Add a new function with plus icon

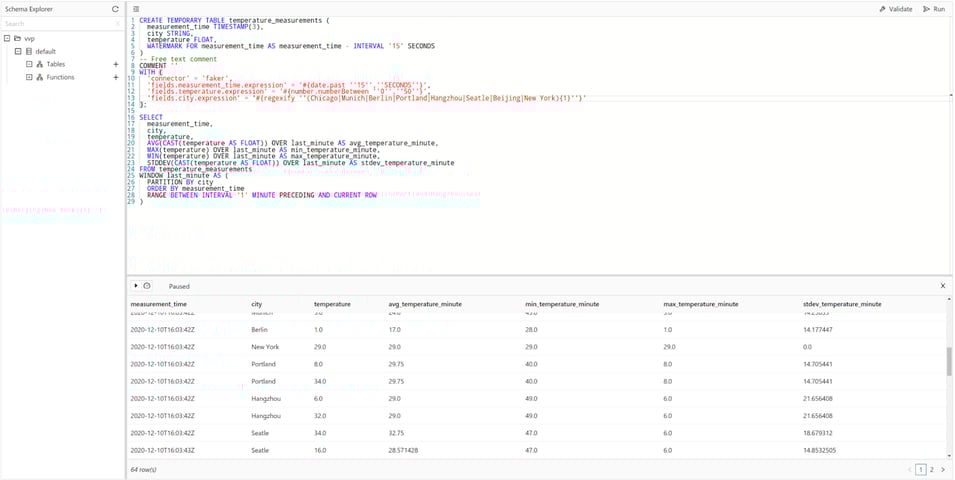(x=116, y=77)
